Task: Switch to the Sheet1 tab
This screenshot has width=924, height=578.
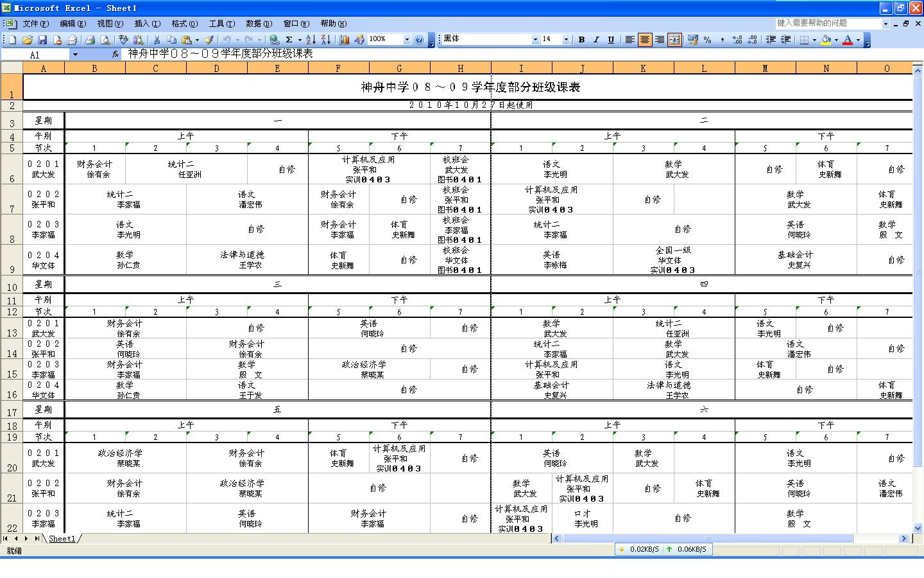Action: tap(62, 539)
